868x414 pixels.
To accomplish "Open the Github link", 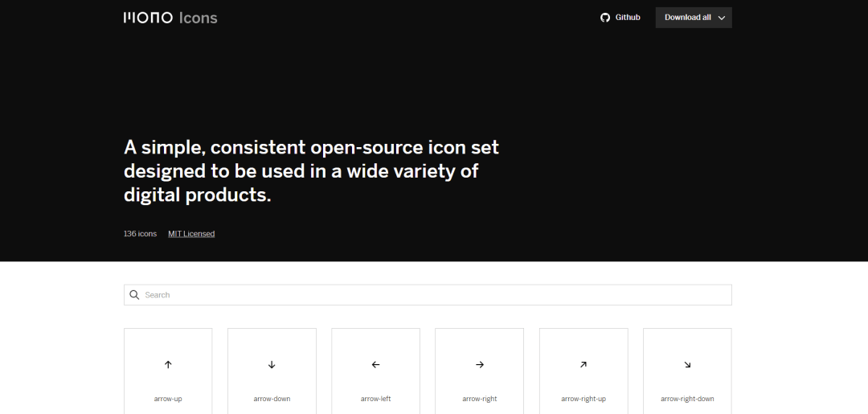I will tap(628, 18).
